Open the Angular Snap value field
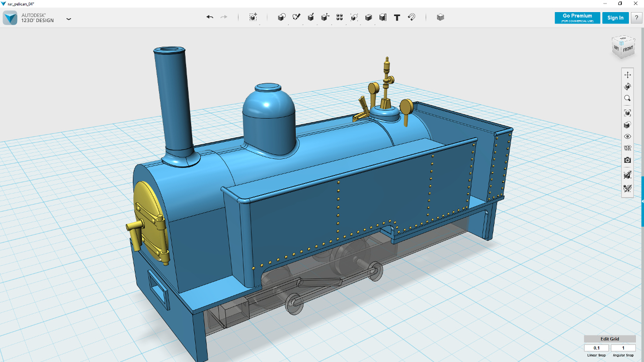644x362 pixels. 623,348
